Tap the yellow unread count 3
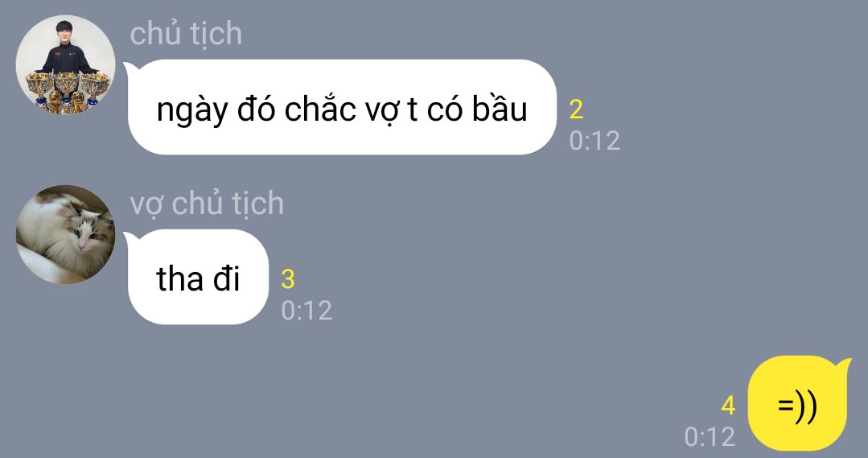 click(288, 279)
